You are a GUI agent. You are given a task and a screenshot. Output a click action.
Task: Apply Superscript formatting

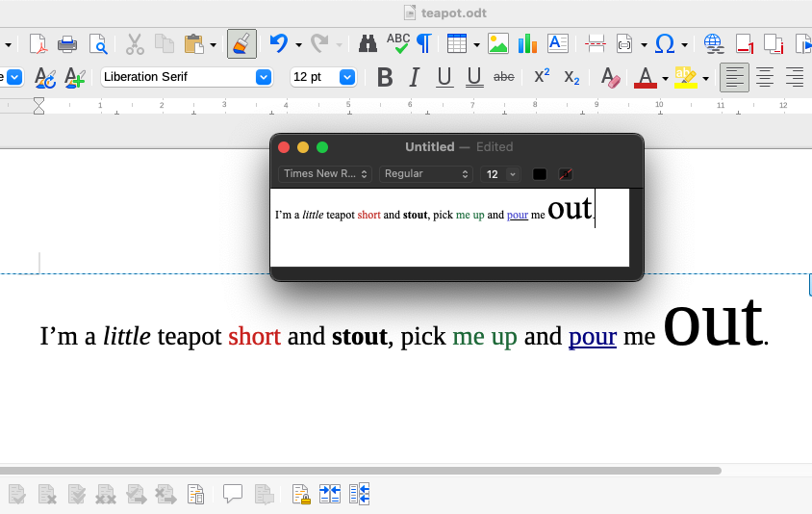pos(542,77)
